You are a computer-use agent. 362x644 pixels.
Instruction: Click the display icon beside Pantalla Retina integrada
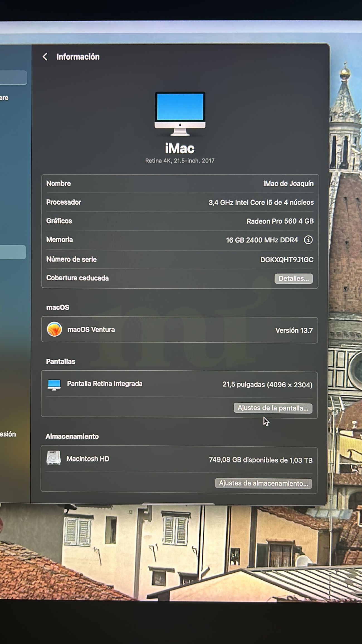[54, 385]
